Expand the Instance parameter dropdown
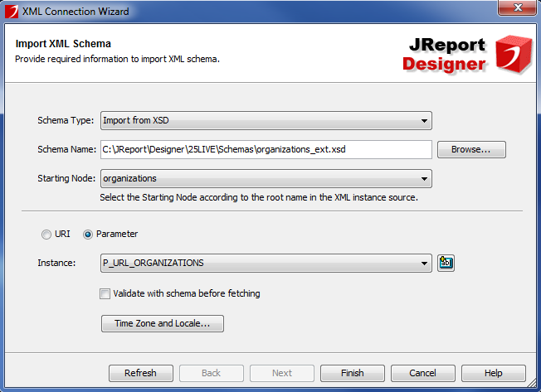 (x=266, y=264)
